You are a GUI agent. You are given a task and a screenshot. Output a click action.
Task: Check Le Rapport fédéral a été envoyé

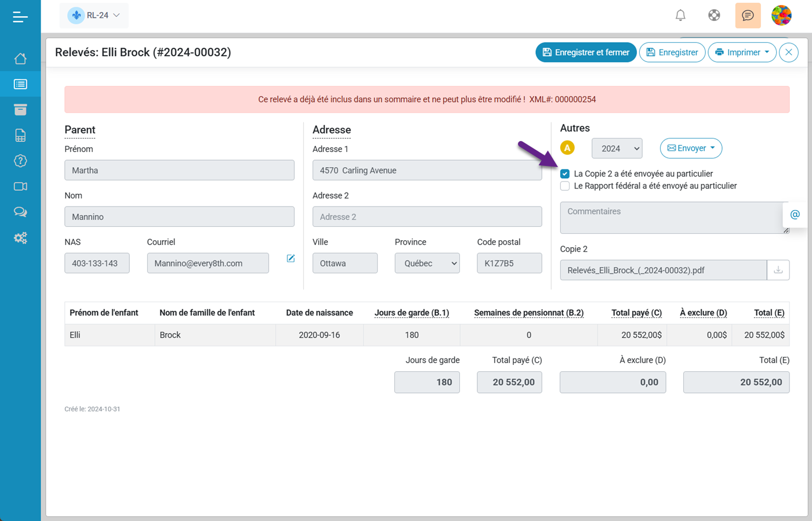coord(564,186)
